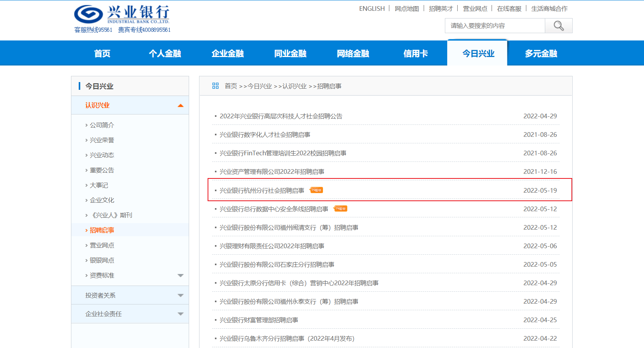644x348 pixels.
Task: Open 资费标准 in the sidebar
Action: 102,275
